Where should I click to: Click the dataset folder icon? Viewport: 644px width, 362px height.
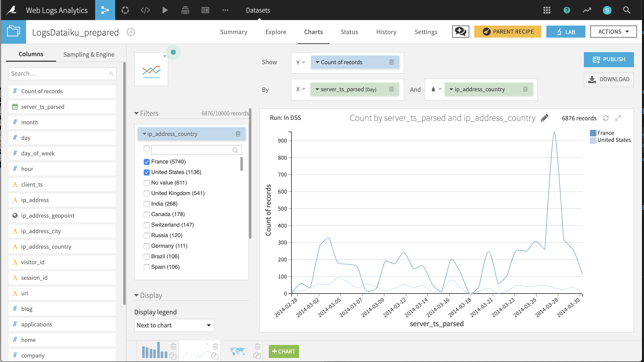(14, 32)
